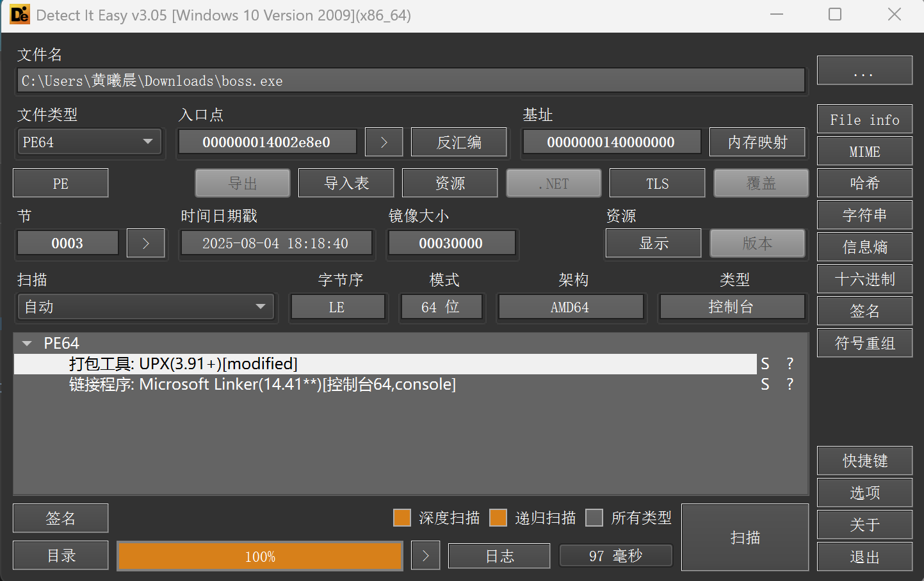This screenshot has width=924, height=581.
Task: Click arrow button next to sections count
Action: pos(145,243)
